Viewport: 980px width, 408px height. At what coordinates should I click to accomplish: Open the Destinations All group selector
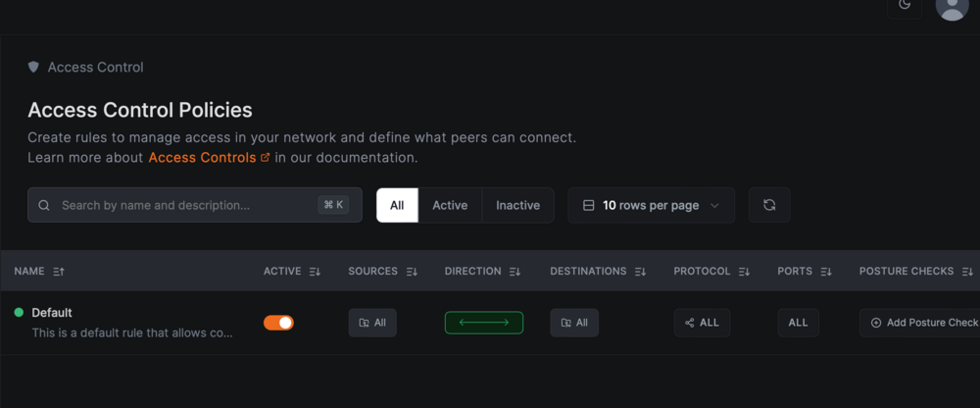[574, 323]
